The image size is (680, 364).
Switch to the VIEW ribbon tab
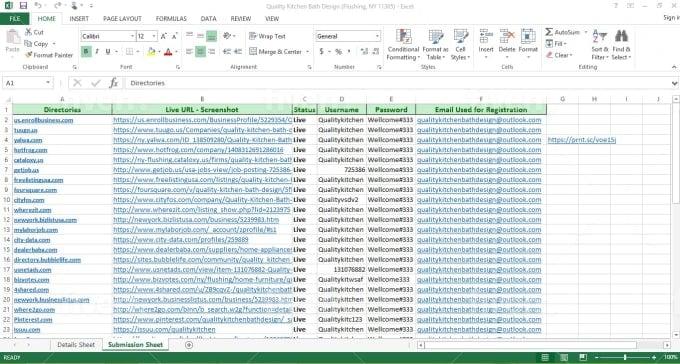(x=272, y=19)
